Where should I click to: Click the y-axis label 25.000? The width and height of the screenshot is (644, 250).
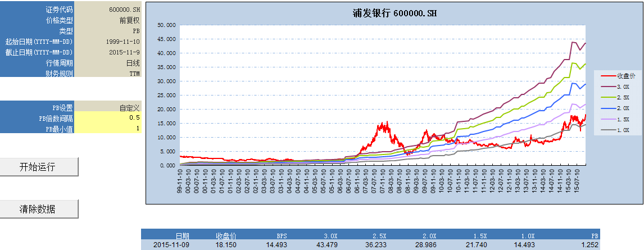coord(167,96)
